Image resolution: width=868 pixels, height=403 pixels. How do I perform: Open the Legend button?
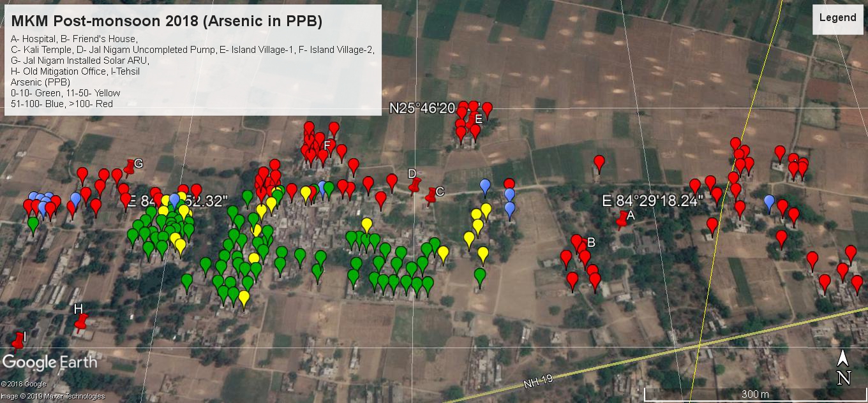(x=837, y=18)
